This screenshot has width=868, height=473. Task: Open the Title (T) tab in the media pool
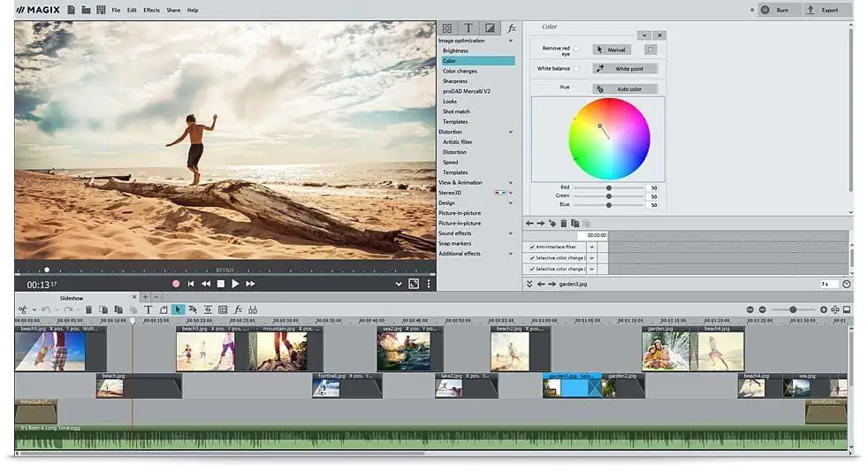pos(468,28)
